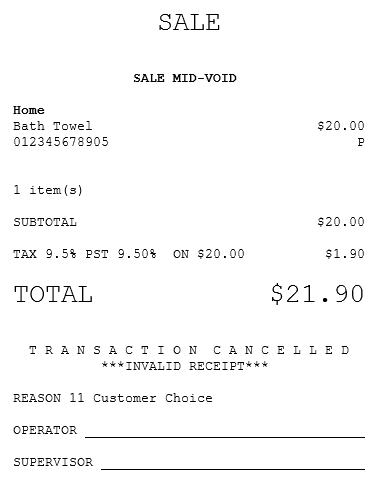Click the P tax code letter
Viewport: 386px width, 489px height.
pyautogui.click(x=361, y=142)
